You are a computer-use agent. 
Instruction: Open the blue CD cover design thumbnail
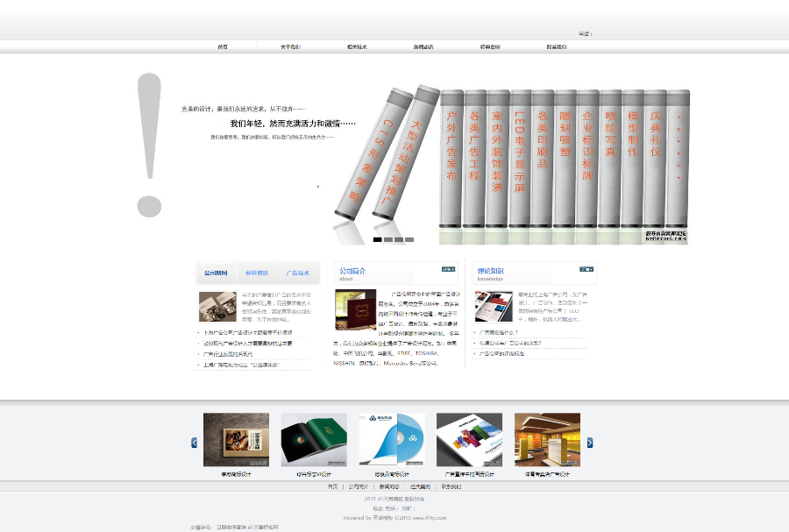[x=392, y=439]
